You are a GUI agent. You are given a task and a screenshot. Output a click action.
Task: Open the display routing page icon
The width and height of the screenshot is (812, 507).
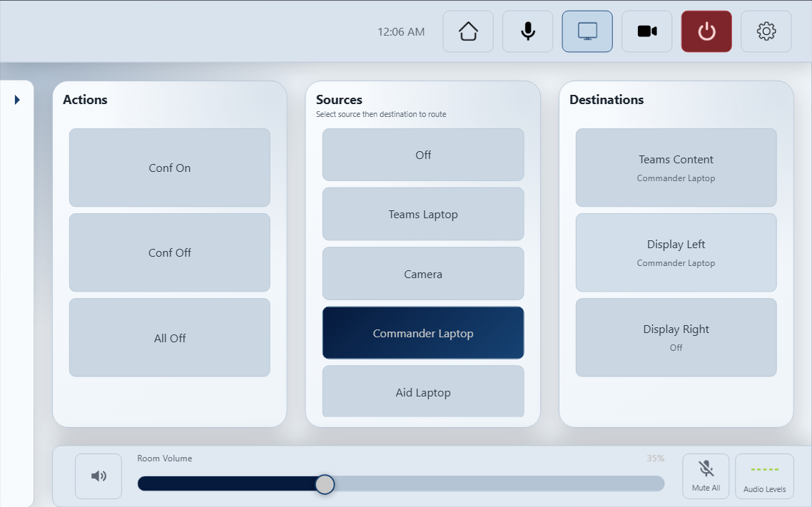pos(587,31)
